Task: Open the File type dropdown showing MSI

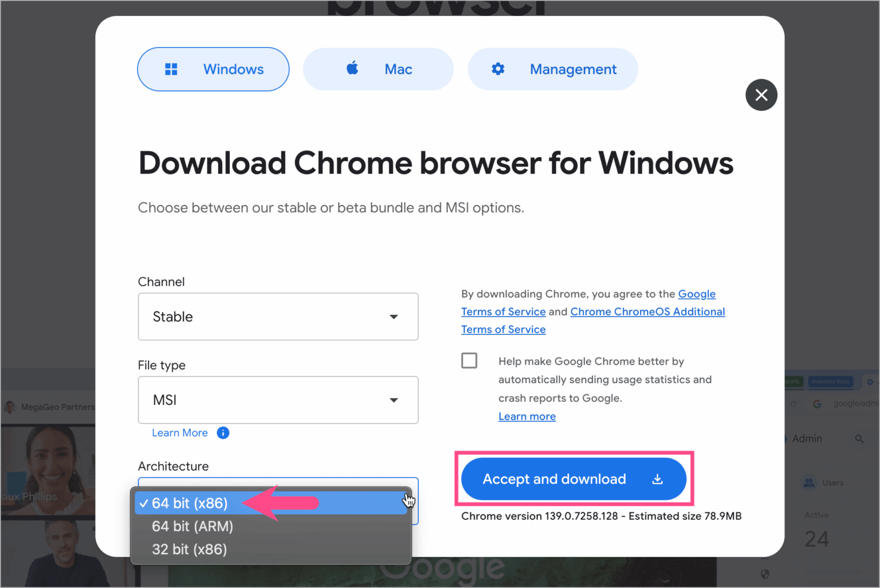Action: pyautogui.click(x=278, y=400)
